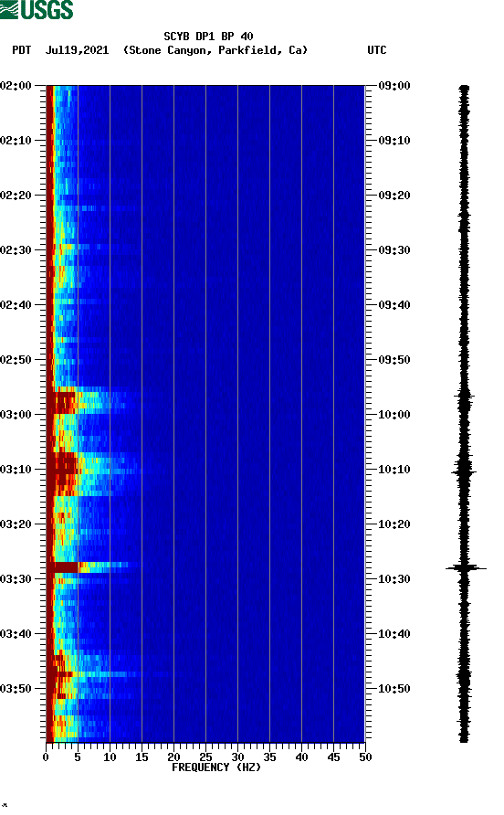This screenshot has width=504, height=815.
Task: Click the 03:40 PDT time label
Action: point(16,633)
